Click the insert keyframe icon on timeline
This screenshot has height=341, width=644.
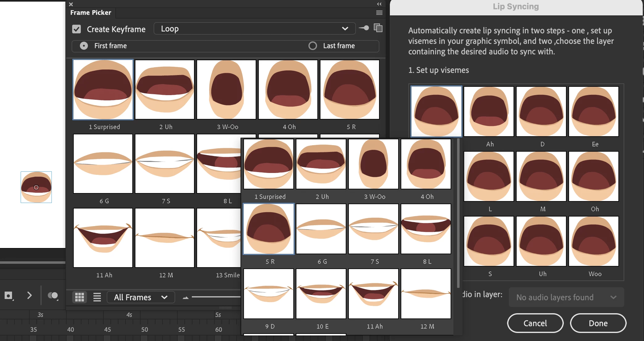(x=9, y=296)
